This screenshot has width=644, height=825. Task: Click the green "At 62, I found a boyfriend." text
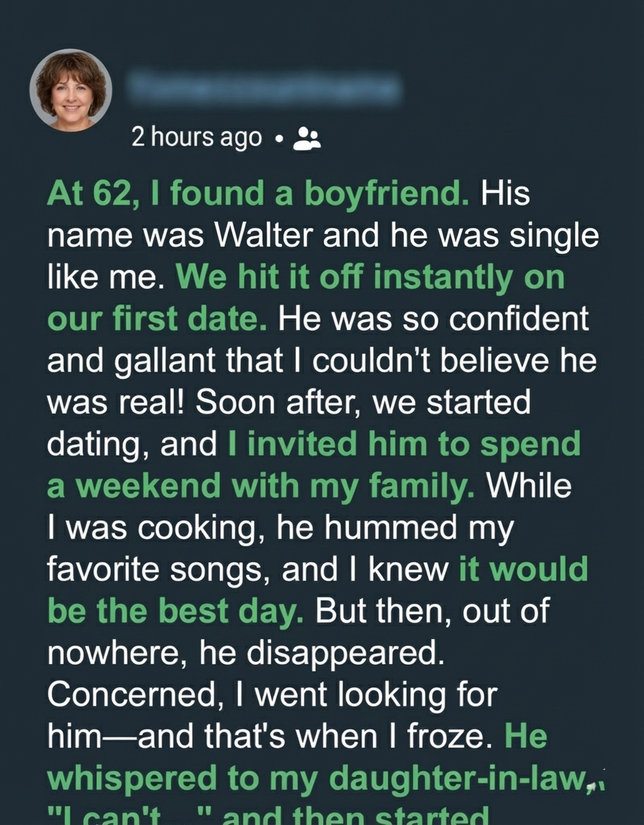[258, 195]
